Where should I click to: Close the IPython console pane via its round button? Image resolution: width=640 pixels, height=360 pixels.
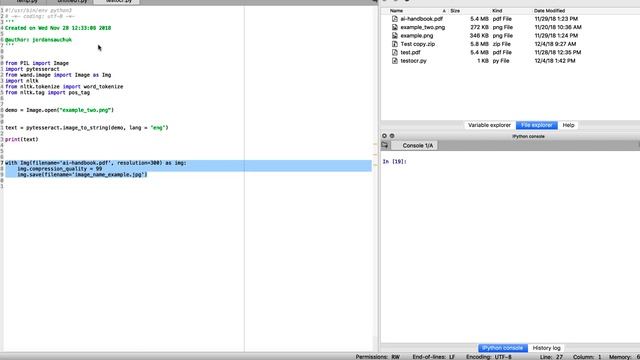(384, 136)
